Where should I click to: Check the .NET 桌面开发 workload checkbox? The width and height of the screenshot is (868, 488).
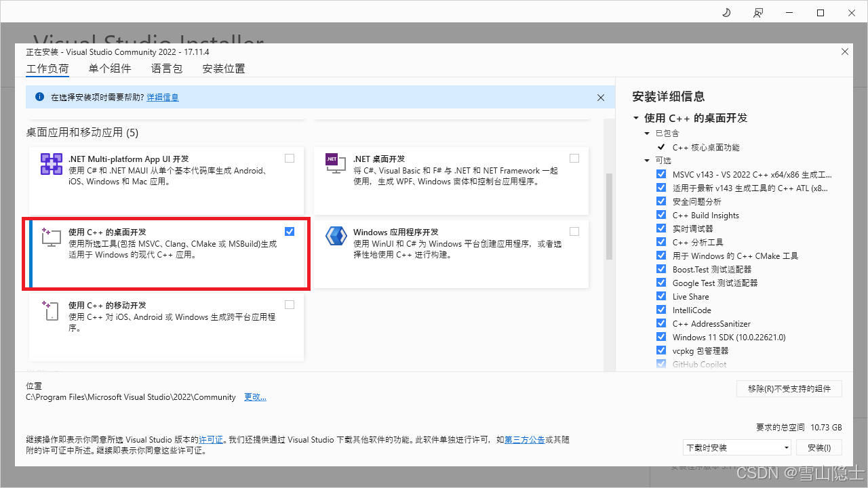pos(574,159)
